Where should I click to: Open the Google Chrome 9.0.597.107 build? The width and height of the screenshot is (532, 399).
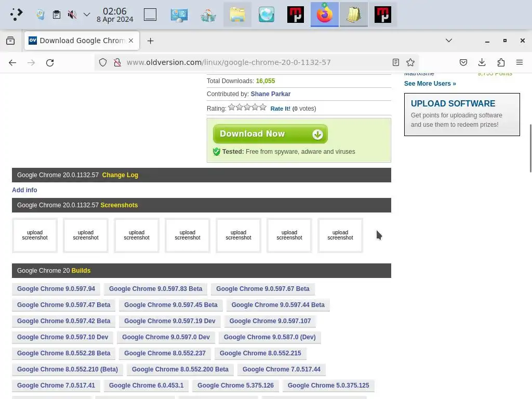point(270,321)
